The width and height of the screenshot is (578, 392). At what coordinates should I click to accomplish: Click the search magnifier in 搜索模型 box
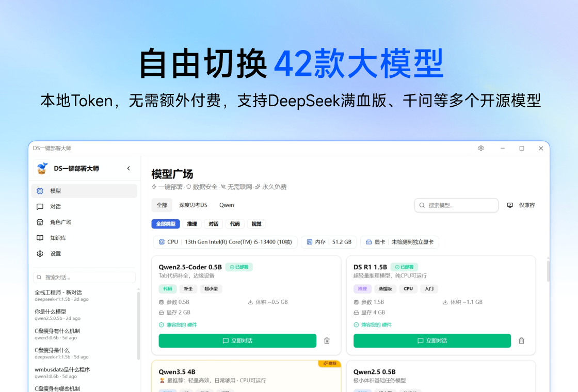coord(422,205)
